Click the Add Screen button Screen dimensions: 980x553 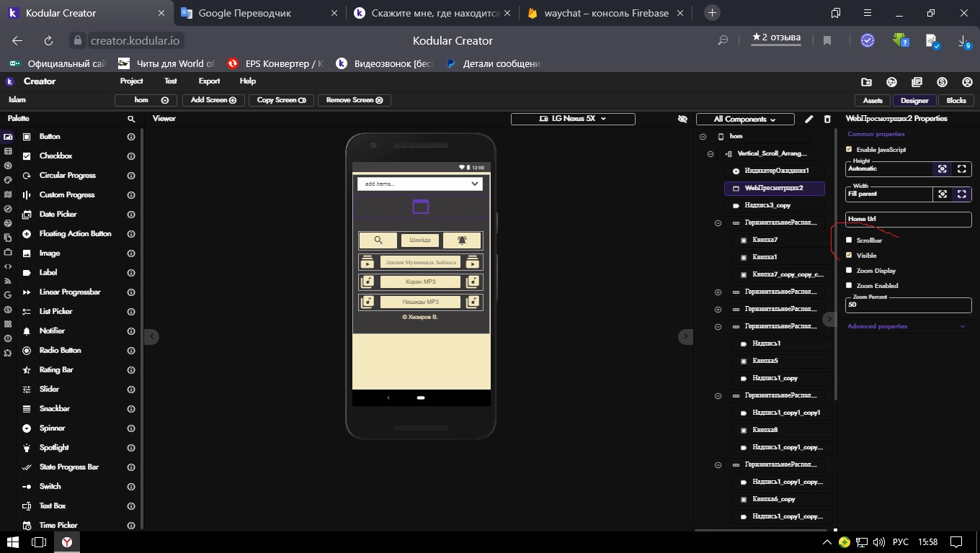tap(213, 100)
